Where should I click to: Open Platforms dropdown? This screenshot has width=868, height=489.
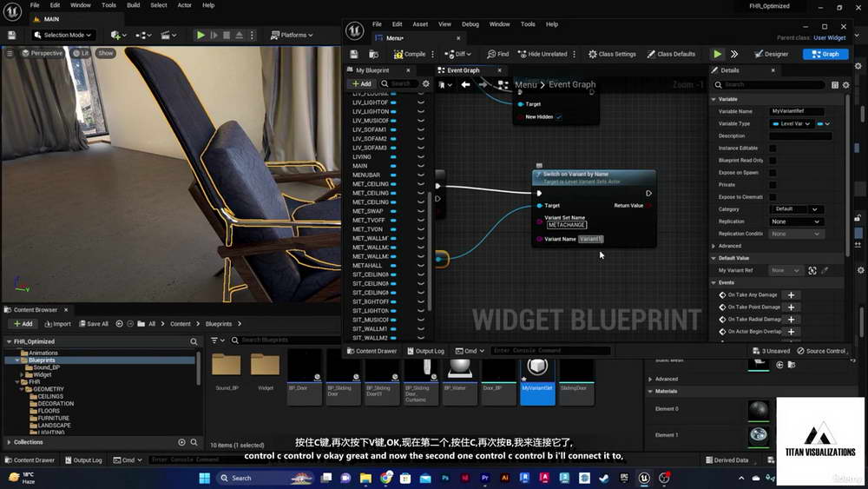coord(291,35)
